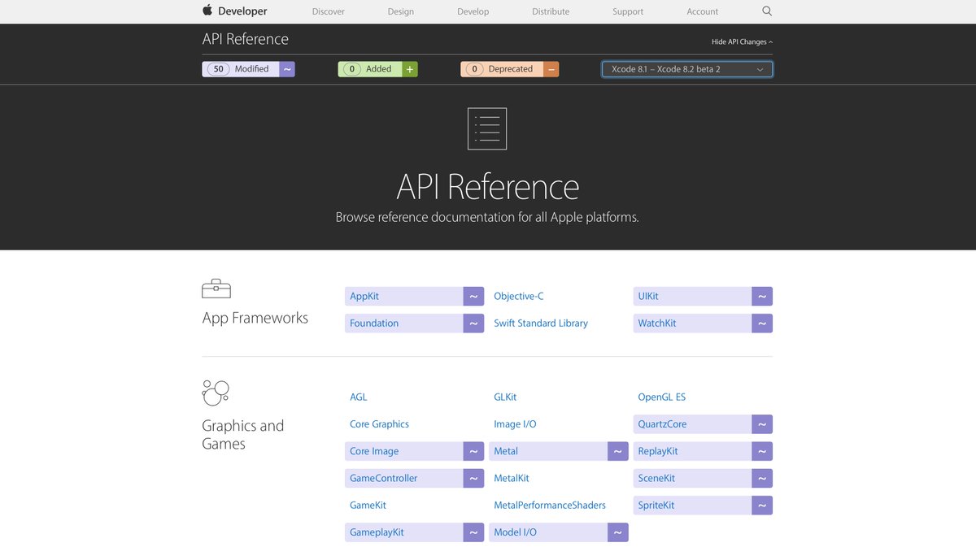
Task: Open the ReplayKit link
Action: 658,451
